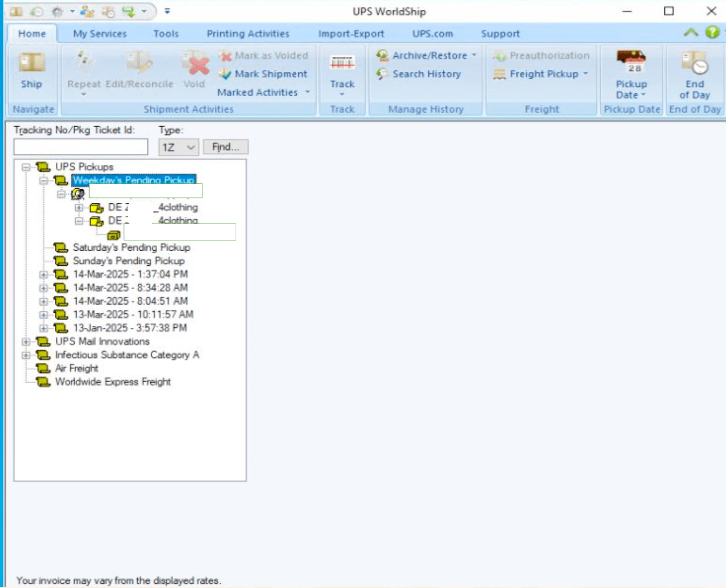Expand the Infectious Substance Category A node
The height and width of the screenshot is (588, 726).
pos(26,356)
